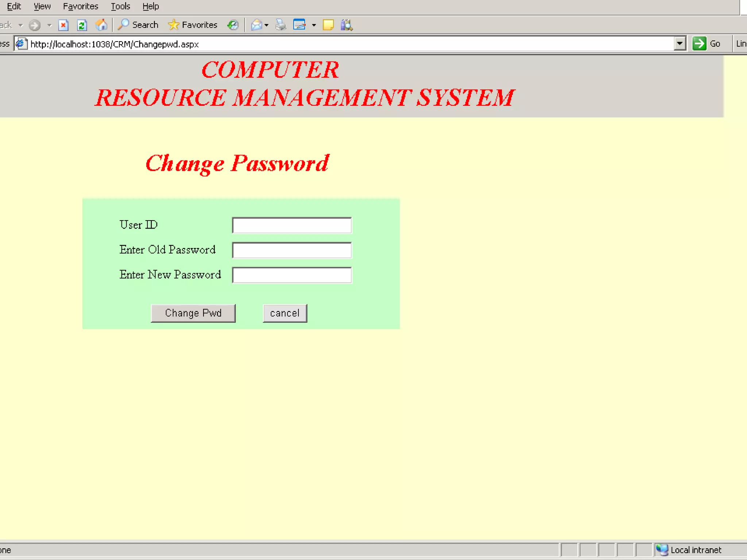Focus the Enter New Password field
This screenshot has height=560, width=747.
[292, 275]
